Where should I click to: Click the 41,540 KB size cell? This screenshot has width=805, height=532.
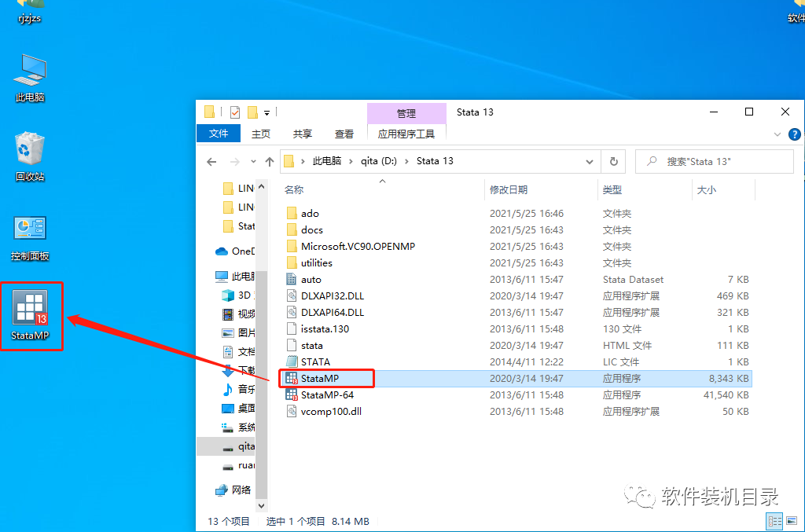click(x=726, y=395)
